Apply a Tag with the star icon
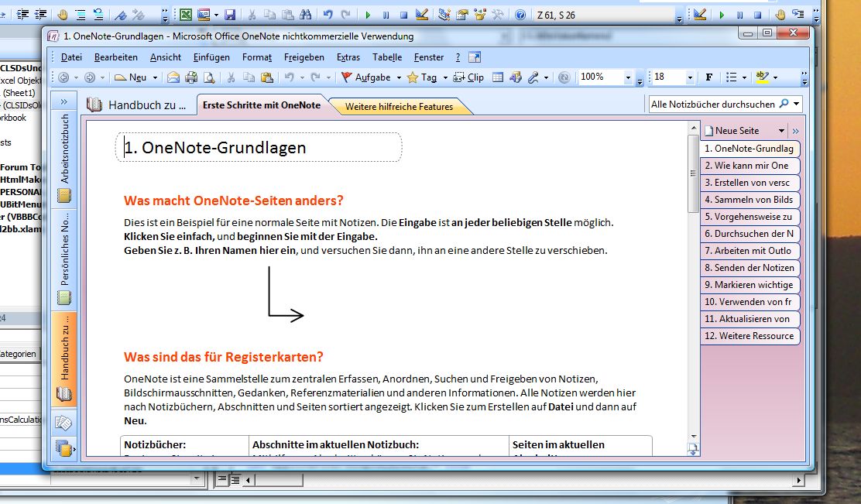 pos(422,77)
